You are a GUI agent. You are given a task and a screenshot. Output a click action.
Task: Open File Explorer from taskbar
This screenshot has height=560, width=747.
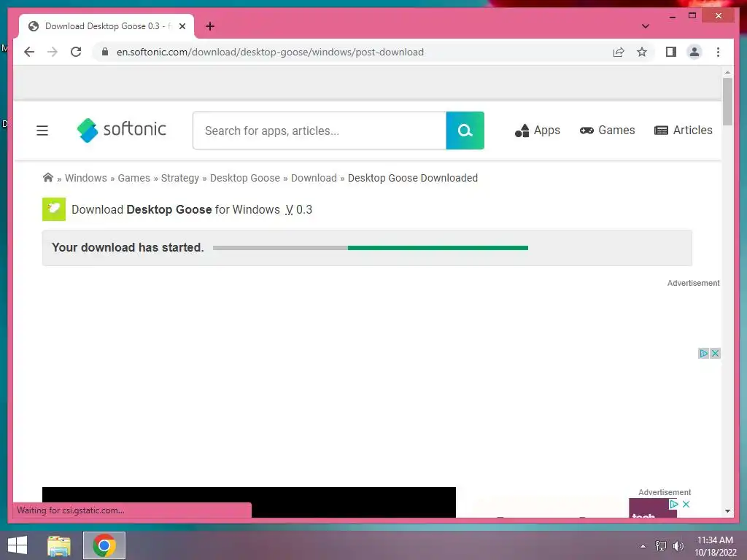(59, 545)
